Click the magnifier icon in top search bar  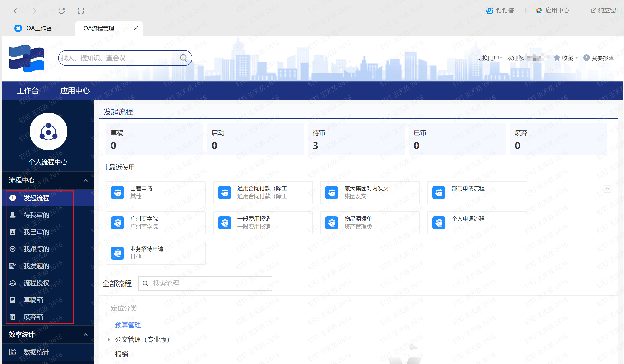point(183,58)
